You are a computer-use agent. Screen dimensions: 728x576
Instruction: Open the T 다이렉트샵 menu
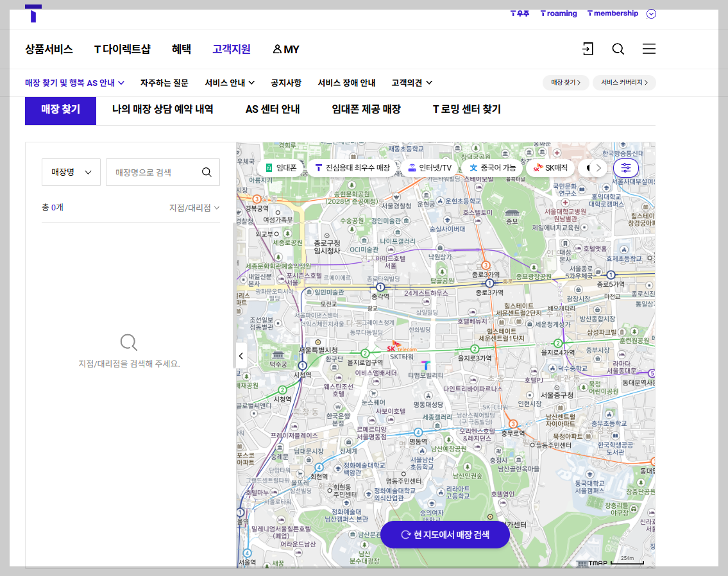122,49
